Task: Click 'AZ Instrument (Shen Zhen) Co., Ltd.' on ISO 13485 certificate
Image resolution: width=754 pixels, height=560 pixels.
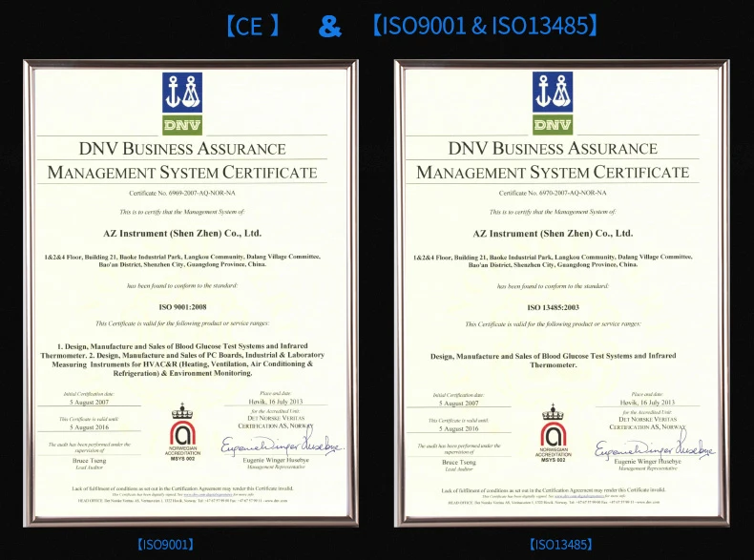Action: point(553,234)
